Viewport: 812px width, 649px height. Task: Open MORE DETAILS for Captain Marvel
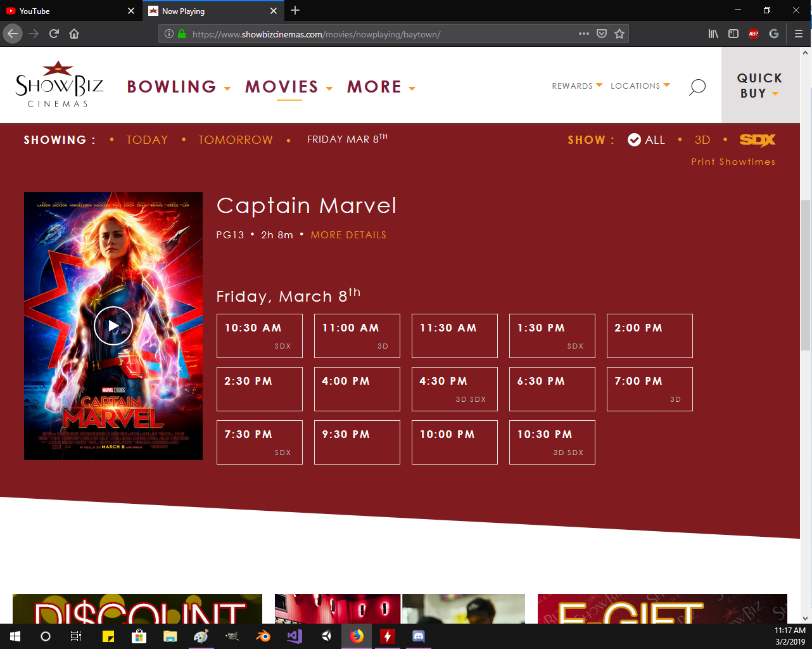[x=348, y=235]
